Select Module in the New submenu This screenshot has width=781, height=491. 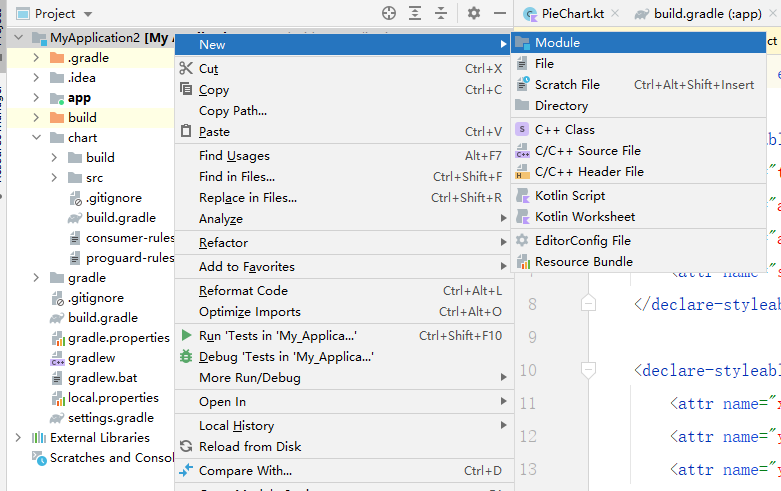[639, 43]
